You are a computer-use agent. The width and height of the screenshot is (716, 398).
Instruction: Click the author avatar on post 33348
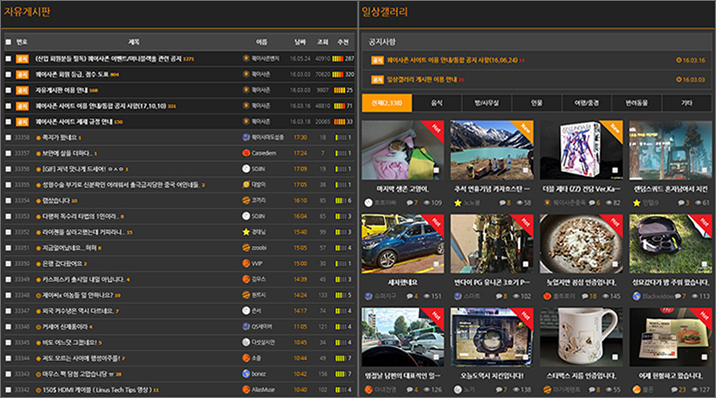[246, 295]
